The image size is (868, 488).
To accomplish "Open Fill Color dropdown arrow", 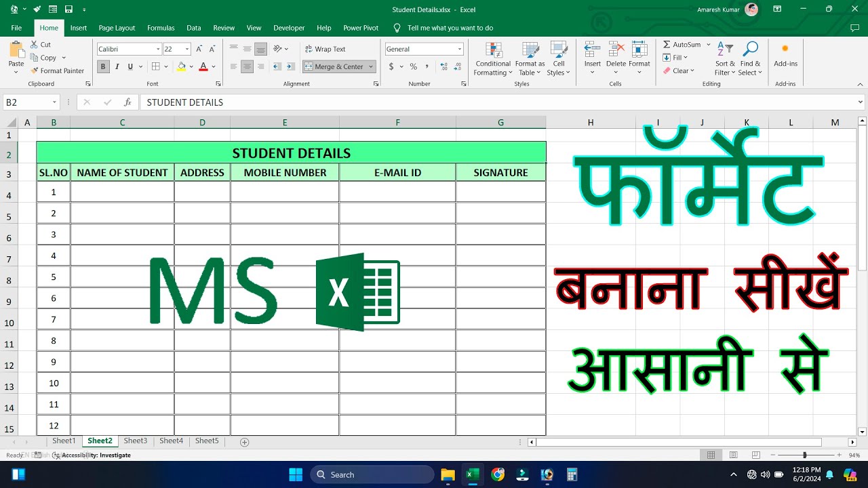I will (191, 66).
